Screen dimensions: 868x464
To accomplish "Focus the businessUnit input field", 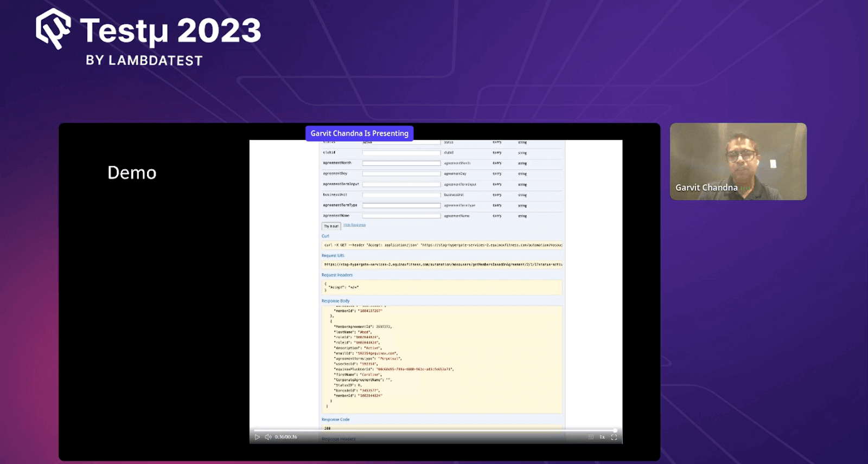I will pos(401,195).
